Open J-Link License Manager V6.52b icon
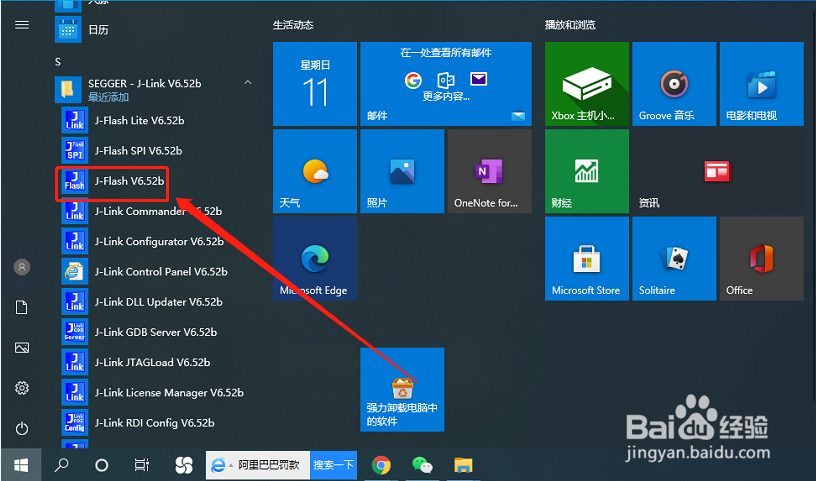816x481 pixels. (74, 392)
